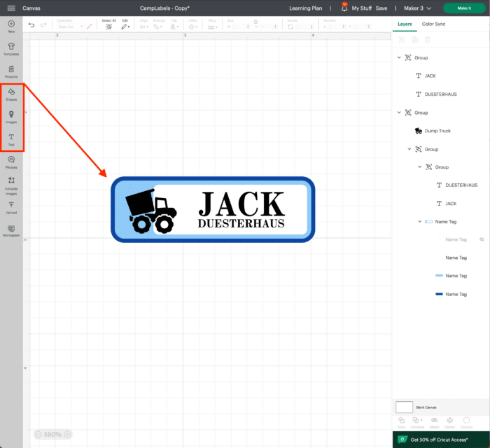
Task: Open the Templates panel
Action: pos(11,48)
